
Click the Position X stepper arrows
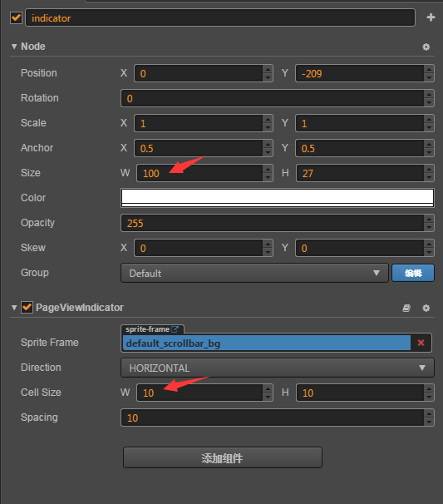click(268, 73)
